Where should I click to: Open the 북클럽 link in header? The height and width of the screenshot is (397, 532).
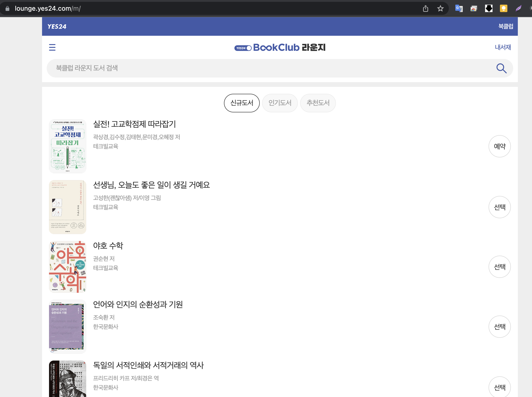point(506,26)
